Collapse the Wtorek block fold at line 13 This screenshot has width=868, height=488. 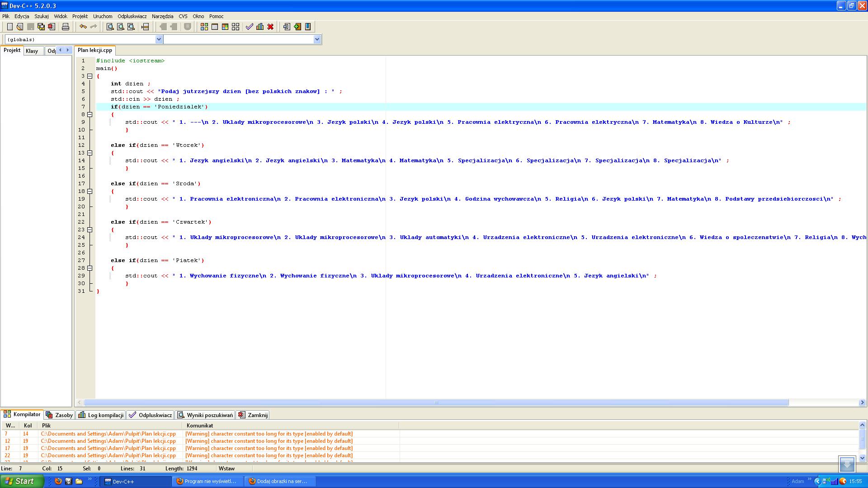pyautogui.click(x=90, y=153)
